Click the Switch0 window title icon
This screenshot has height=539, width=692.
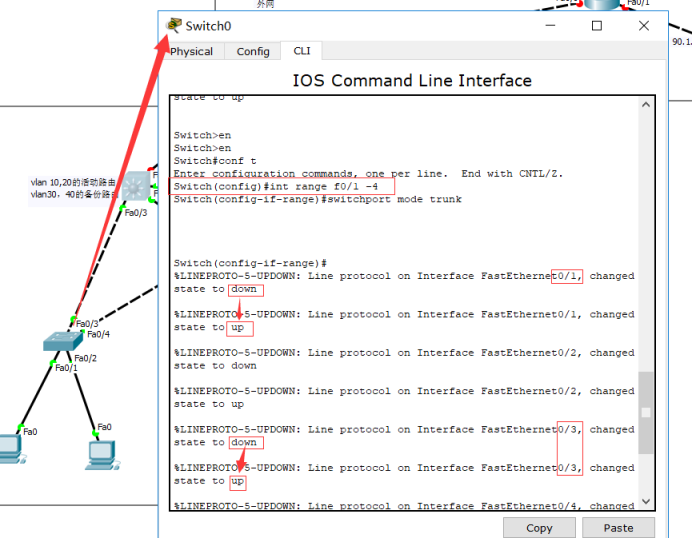[174, 25]
